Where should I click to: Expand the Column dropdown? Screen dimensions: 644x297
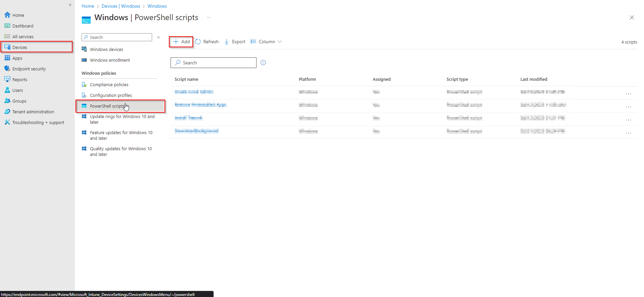tap(266, 42)
